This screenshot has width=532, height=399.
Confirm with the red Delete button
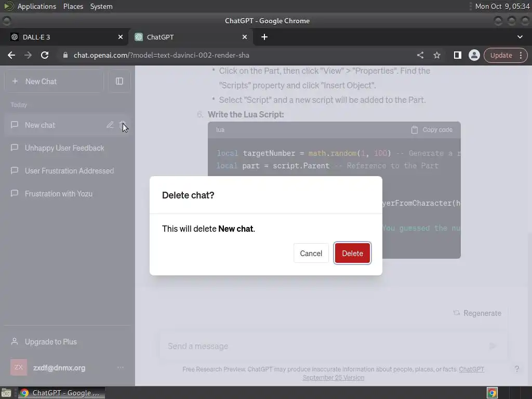pos(352,253)
